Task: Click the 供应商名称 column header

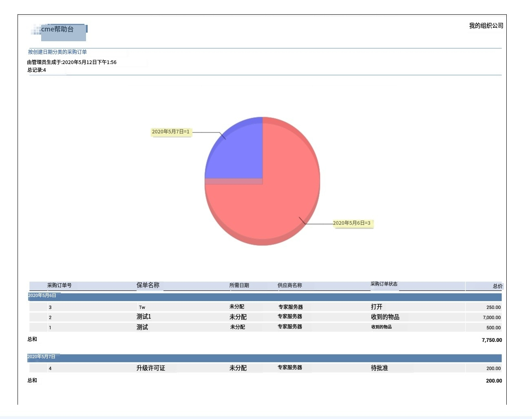Action: coord(289,286)
